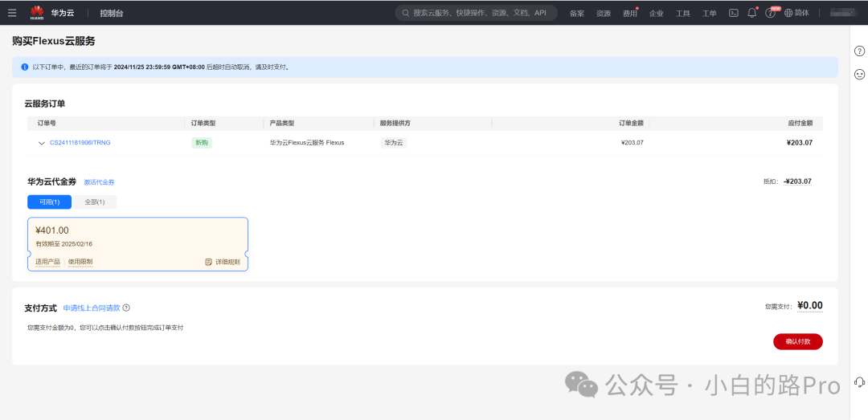Click 使用限制 on the voucher
This screenshot has height=420, width=868.
pyautogui.click(x=80, y=262)
